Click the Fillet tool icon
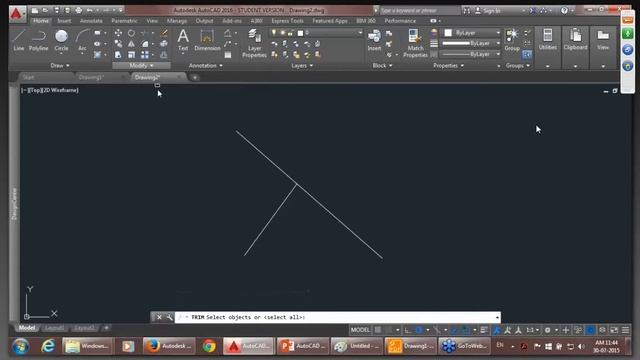640x360 pixels. click(x=145, y=43)
